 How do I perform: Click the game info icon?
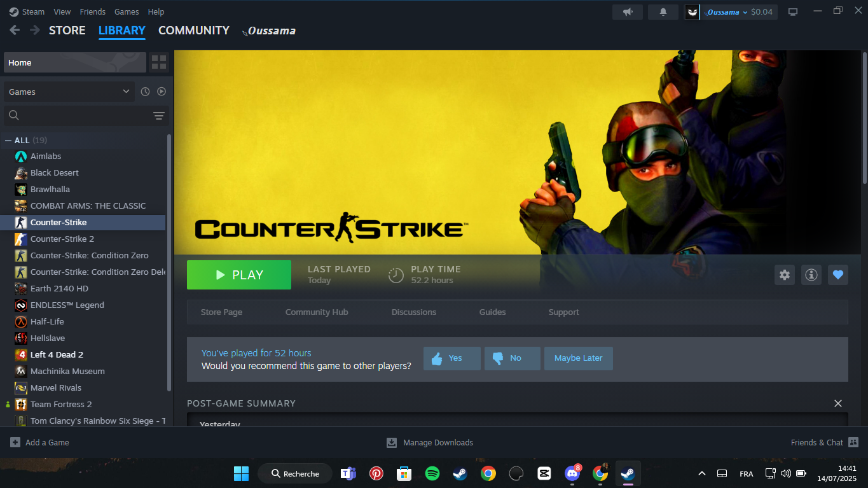click(x=811, y=275)
